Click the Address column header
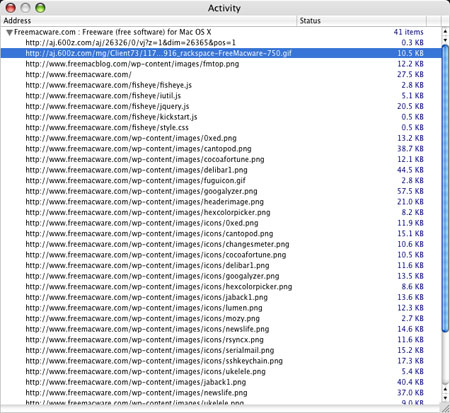Screen dimensions: 450x413 [148, 21]
